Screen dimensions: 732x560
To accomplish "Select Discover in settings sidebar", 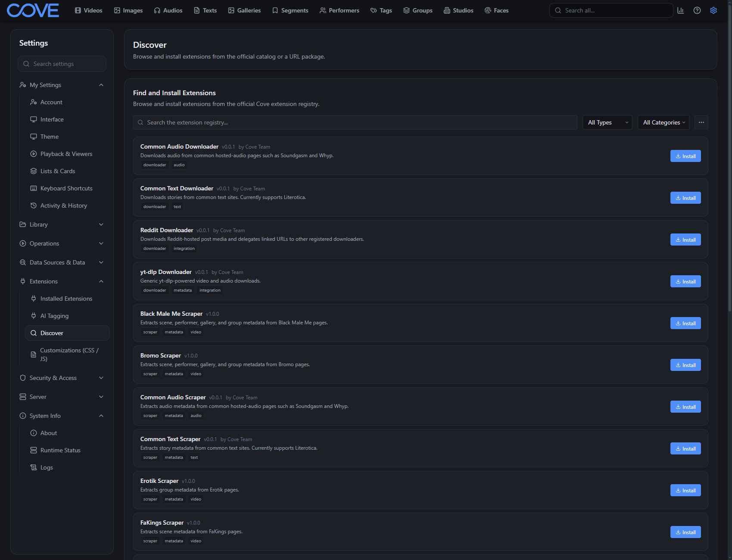I will click(67, 333).
